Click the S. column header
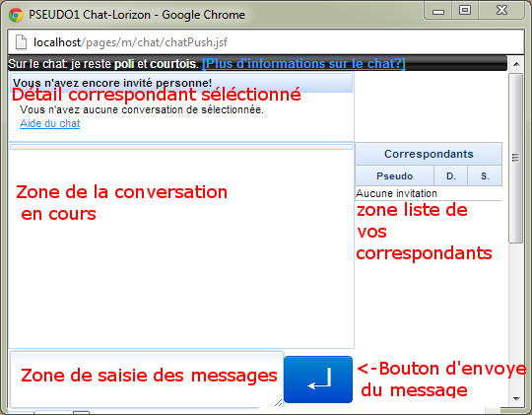 point(485,175)
